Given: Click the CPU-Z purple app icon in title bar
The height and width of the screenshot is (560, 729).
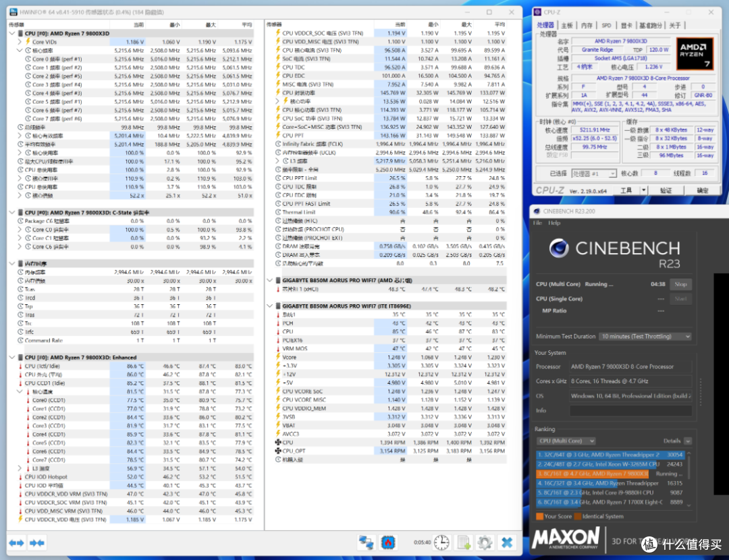Looking at the screenshot, I should coord(537,12).
